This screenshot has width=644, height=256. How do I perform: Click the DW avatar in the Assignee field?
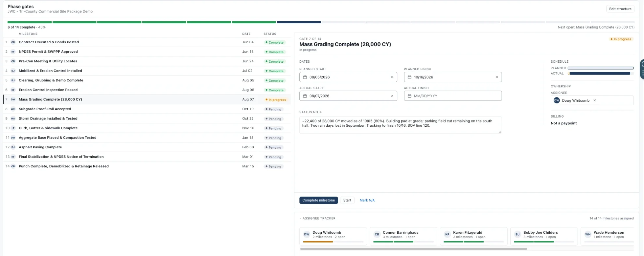[557, 100]
